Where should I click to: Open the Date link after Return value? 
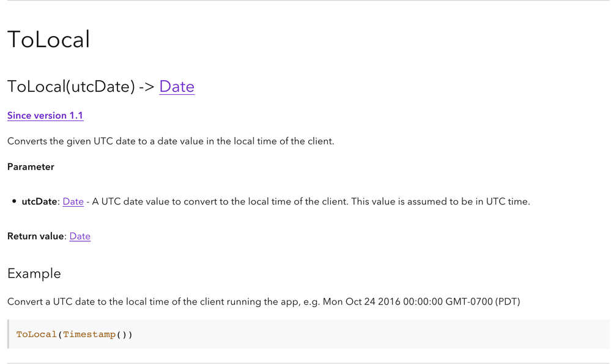point(80,236)
